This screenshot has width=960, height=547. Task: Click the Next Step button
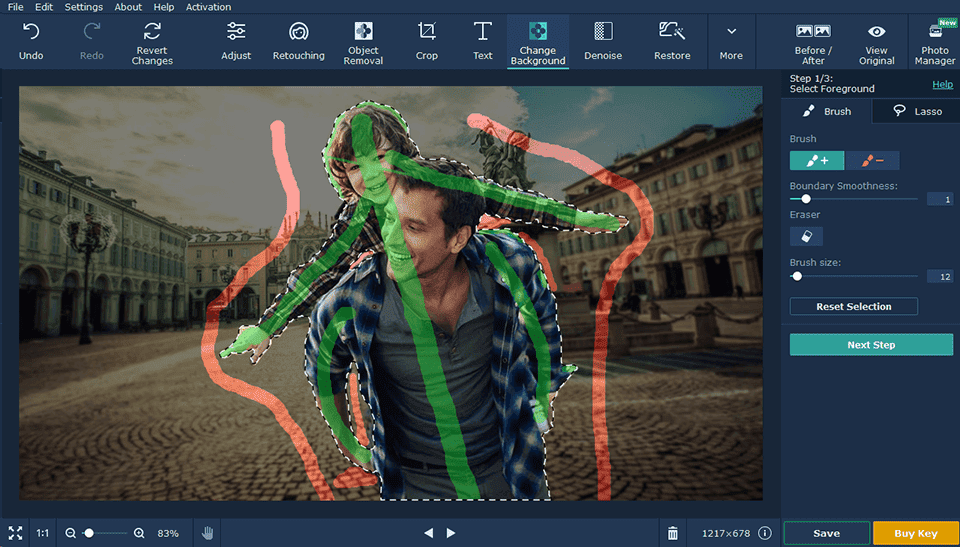(x=871, y=345)
